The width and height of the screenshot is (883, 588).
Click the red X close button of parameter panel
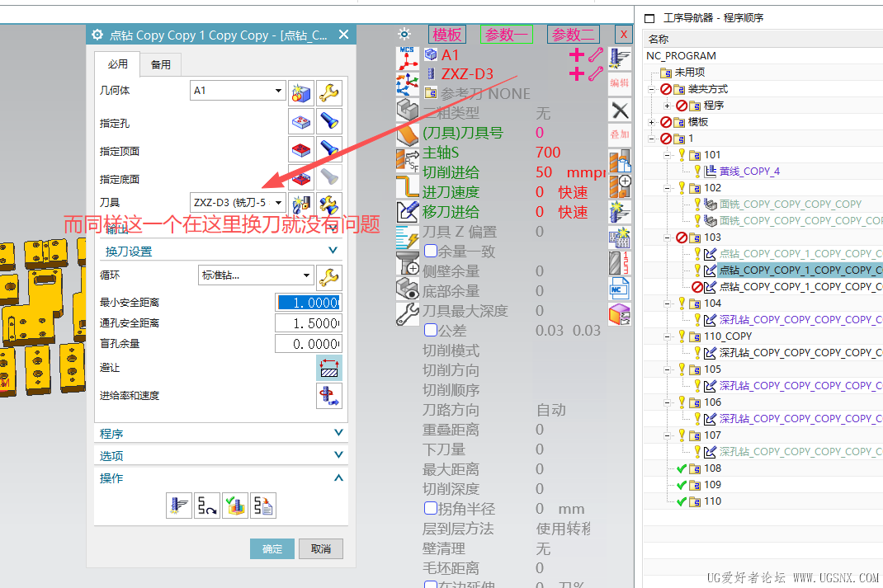[x=623, y=35]
